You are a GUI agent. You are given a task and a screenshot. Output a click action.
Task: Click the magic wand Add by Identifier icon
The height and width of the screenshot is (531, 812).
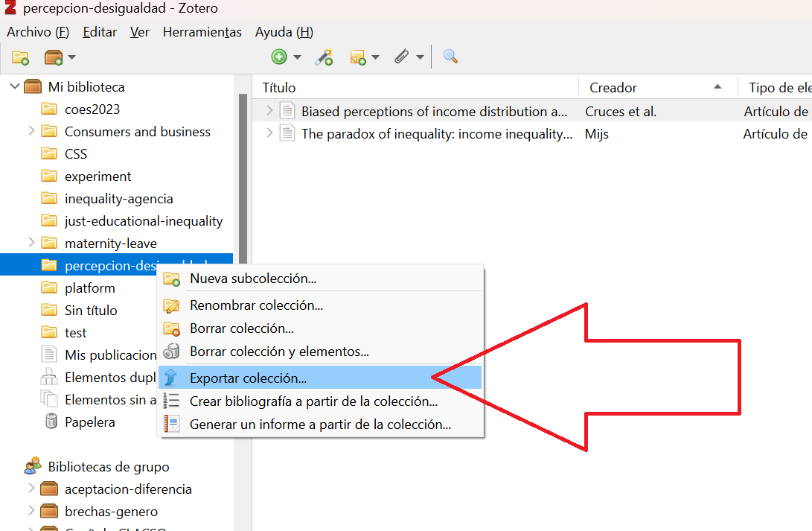pos(324,57)
